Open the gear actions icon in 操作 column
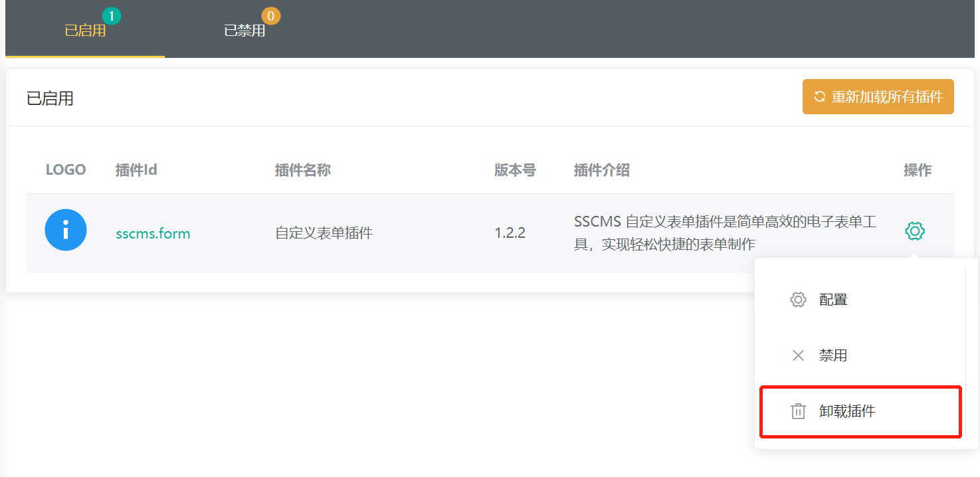 pyautogui.click(x=915, y=231)
